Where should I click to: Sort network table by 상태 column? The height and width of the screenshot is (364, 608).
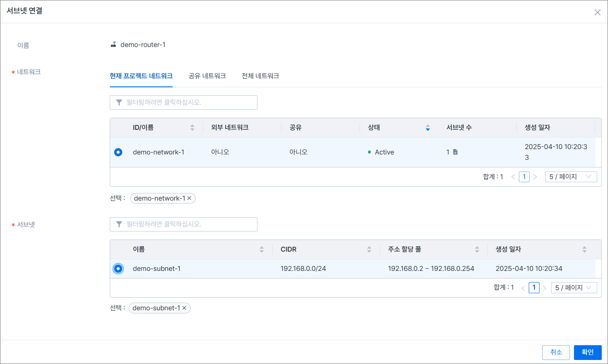pos(428,128)
